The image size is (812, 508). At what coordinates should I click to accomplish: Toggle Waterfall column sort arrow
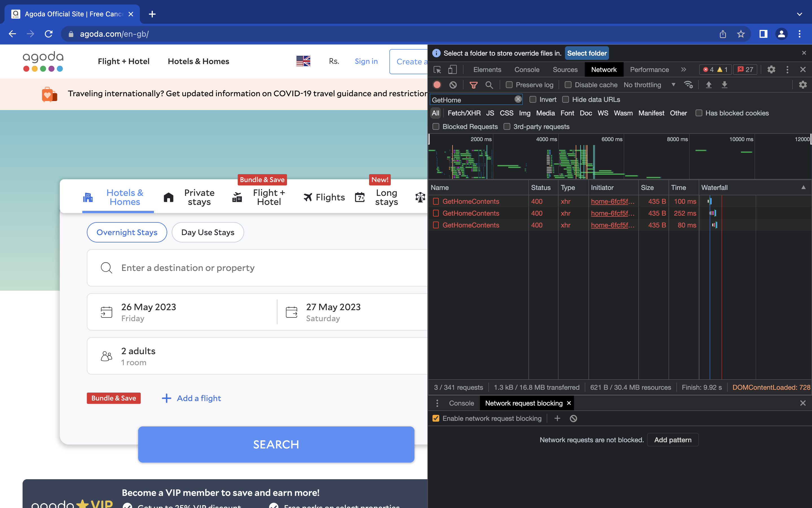pyautogui.click(x=803, y=187)
